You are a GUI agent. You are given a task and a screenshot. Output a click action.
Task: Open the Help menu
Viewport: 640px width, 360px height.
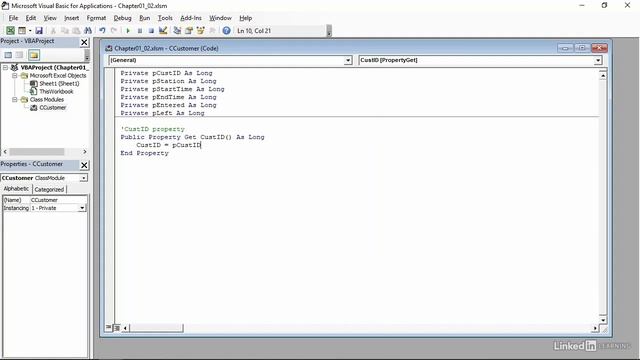pyautogui.click(x=245, y=18)
